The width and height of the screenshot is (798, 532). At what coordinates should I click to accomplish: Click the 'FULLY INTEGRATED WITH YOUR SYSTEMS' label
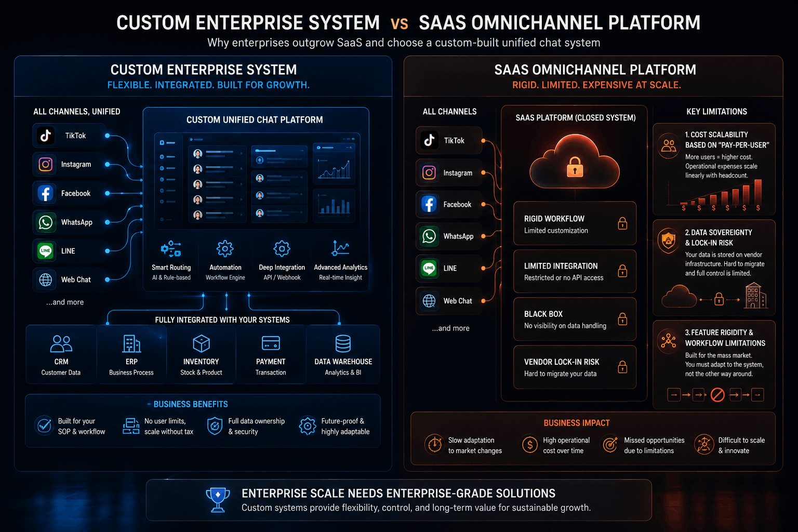(222, 320)
